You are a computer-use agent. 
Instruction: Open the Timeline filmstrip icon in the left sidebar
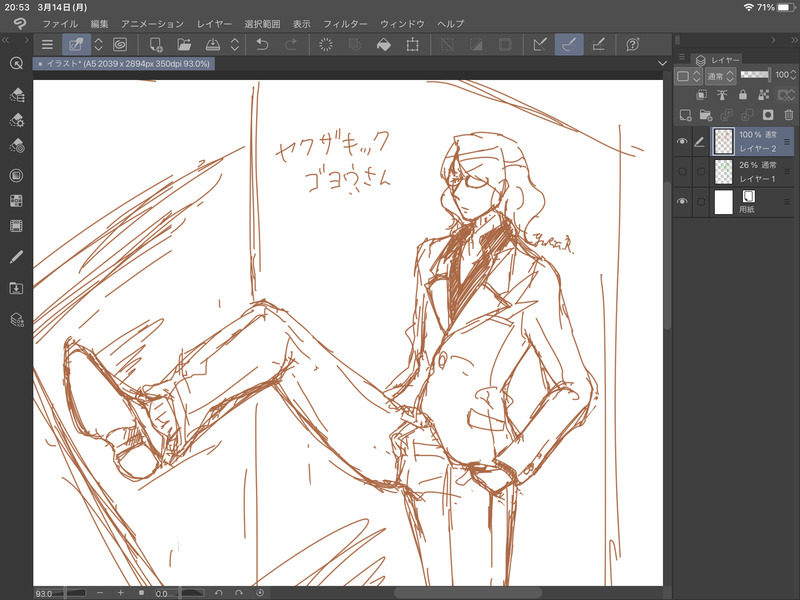[16, 226]
